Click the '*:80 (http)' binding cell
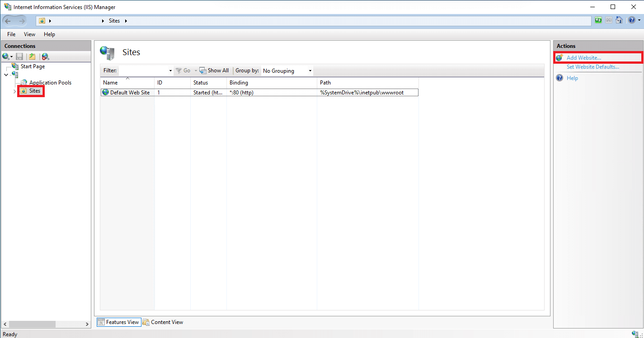644x338 pixels. point(241,93)
